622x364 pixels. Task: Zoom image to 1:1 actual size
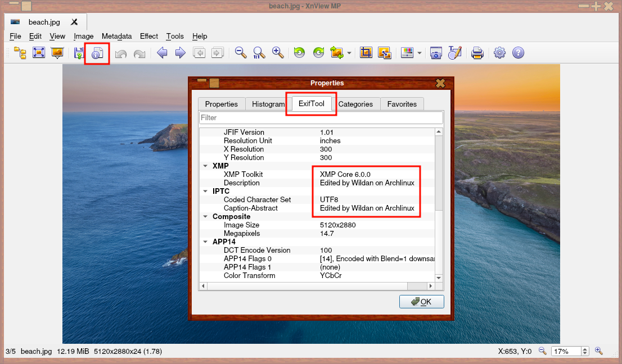coord(259,53)
